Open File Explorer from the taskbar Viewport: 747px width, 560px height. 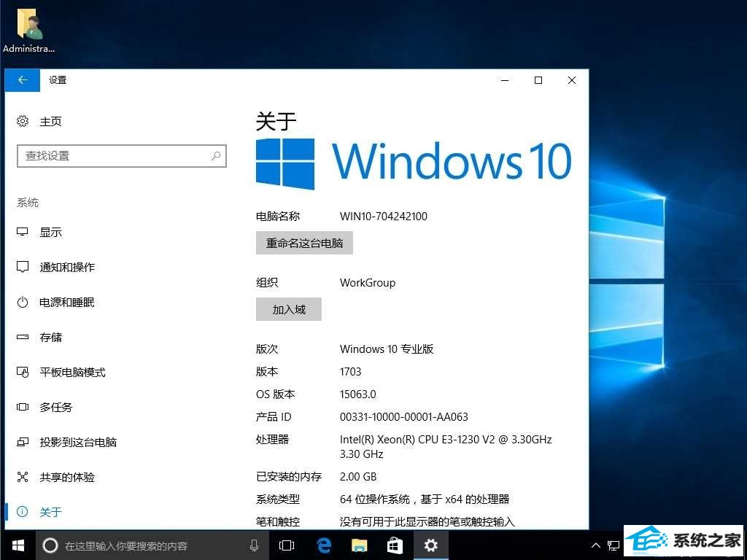359,545
